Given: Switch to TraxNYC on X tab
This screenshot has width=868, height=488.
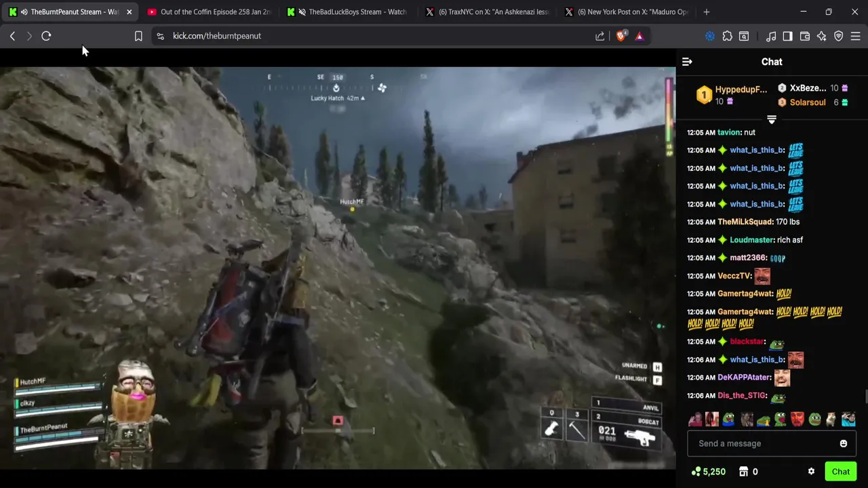Looking at the screenshot, I should click(488, 12).
